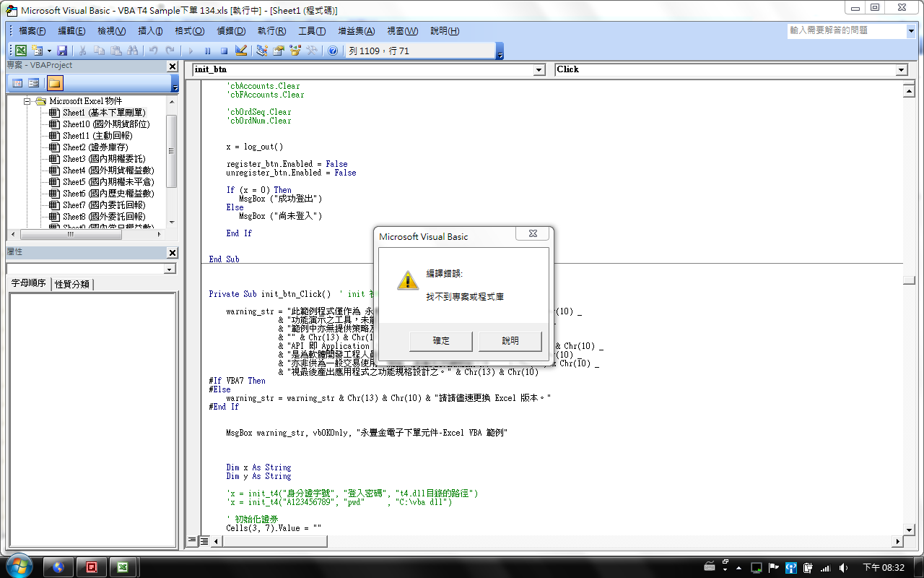Select Sheet1 (基本下單刪單) in project tree

pos(104,113)
